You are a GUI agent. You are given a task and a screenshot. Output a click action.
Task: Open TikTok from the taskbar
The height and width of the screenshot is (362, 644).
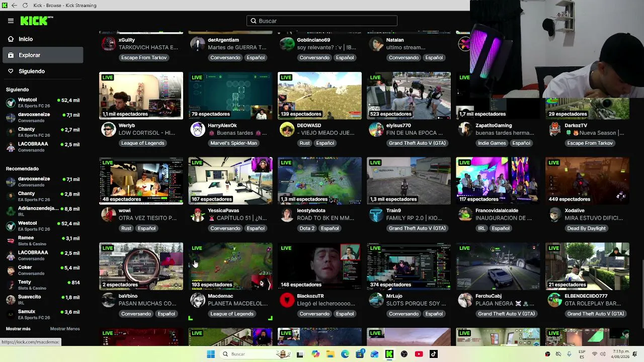434,354
